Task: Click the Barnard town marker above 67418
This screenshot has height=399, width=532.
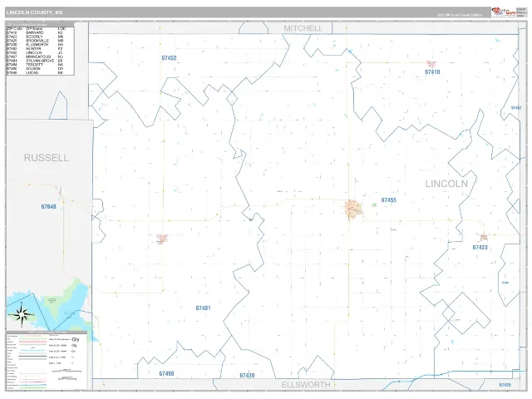Action: coord(431,64)
